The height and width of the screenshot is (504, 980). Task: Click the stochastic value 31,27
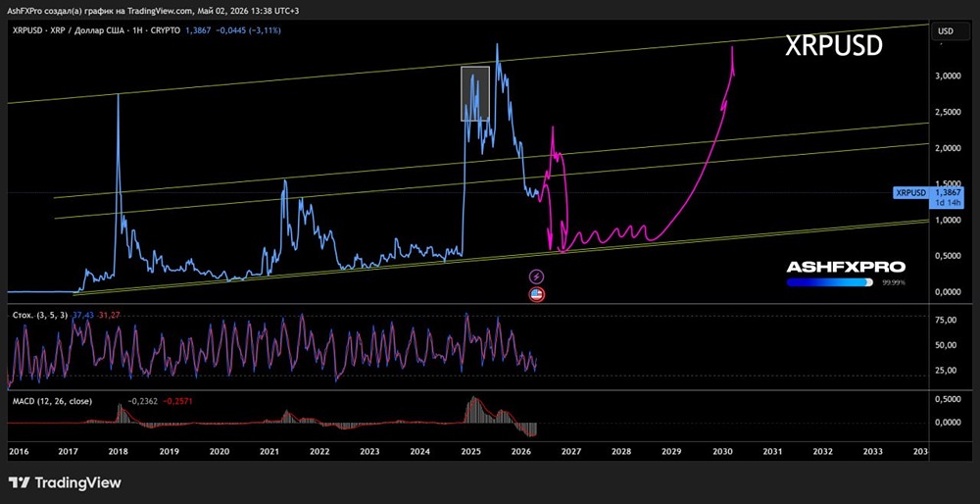[108, 315]
